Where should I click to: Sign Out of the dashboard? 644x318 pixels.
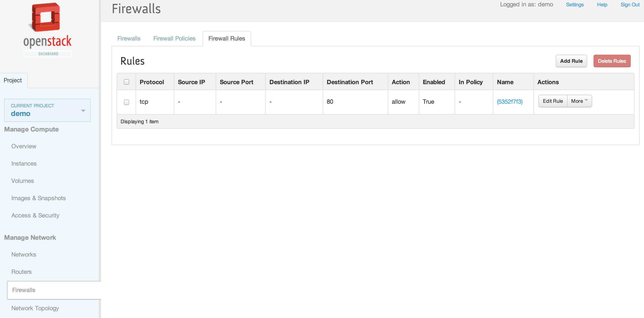(629, 5)
